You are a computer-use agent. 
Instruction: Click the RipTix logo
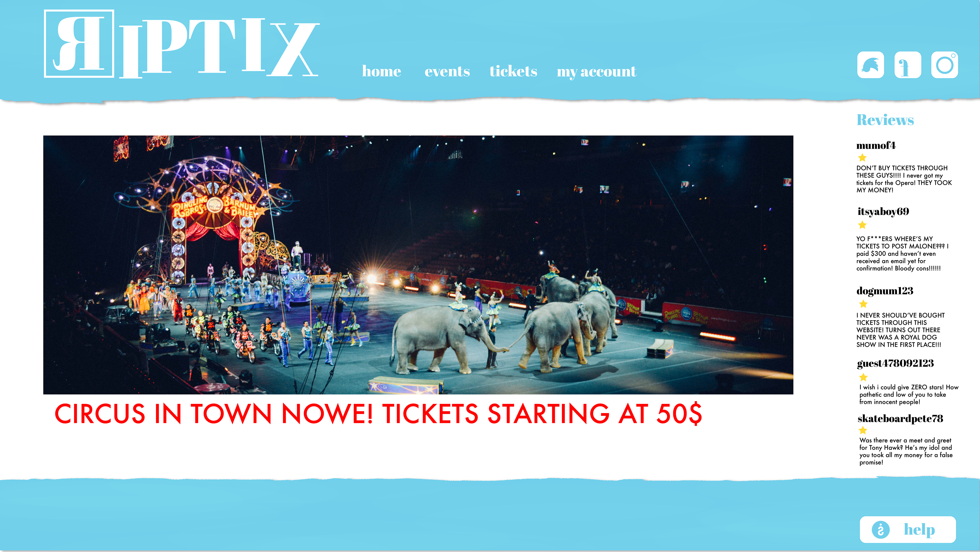coord(181,44)
